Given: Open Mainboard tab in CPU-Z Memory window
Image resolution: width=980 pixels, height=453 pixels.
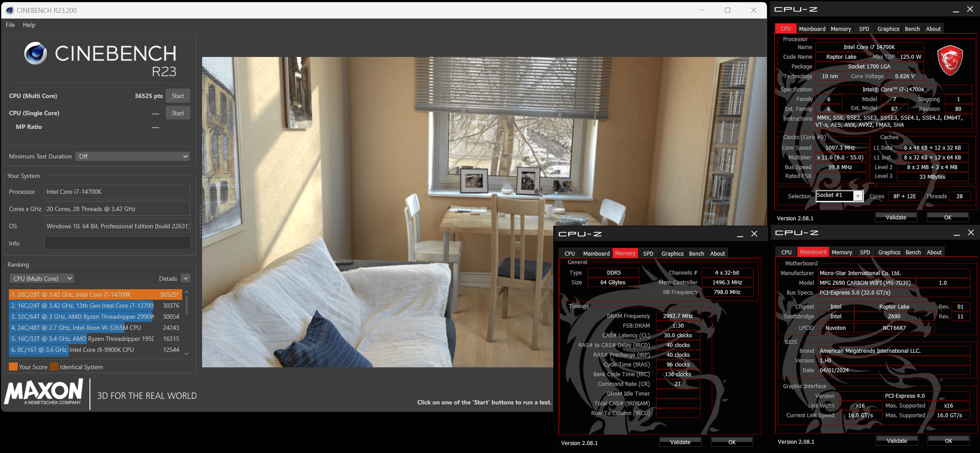Looking at the screenshot, I should (596, 253).
